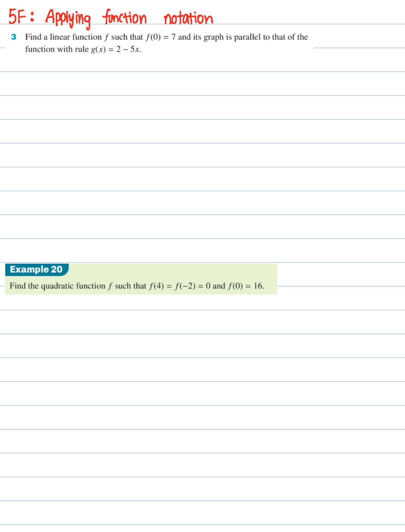405x532 pixels.
Task: Click the question number 3
Action: pos(13,37)
